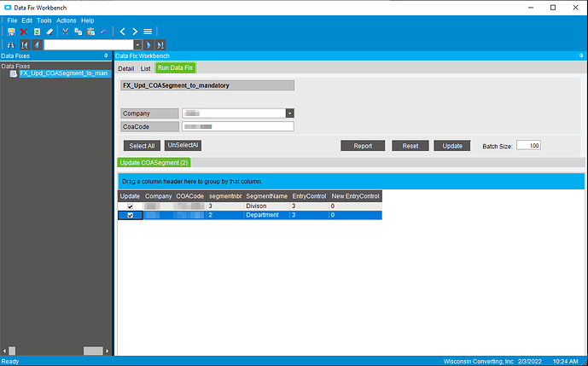Sort by the Update column header
Image resolution: width=588 pixels, height=366 pixels.
pos(130,196)
